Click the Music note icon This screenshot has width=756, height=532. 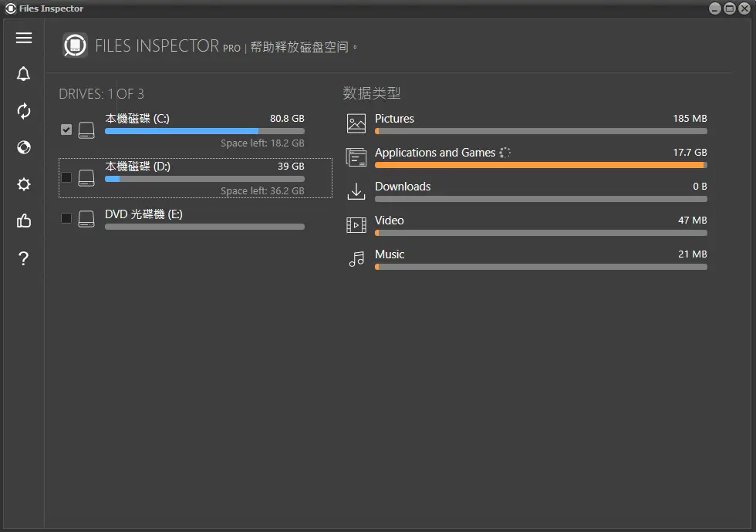coord(356,259)
